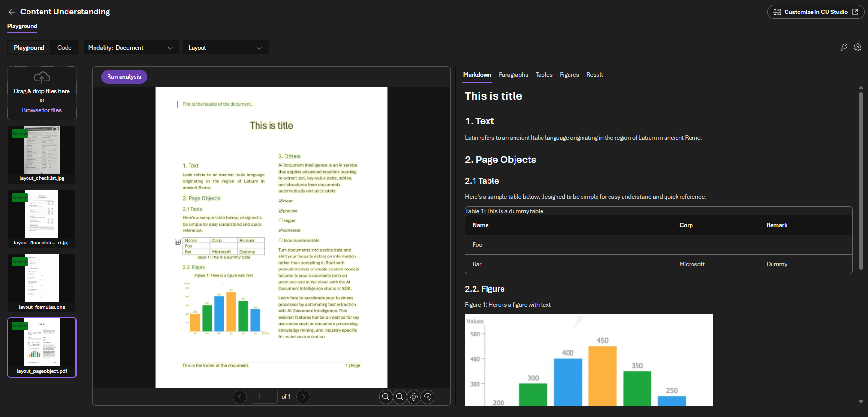Select the underlined Playground tab below the page title
This screenshot has height=417, width=868.
22,26
